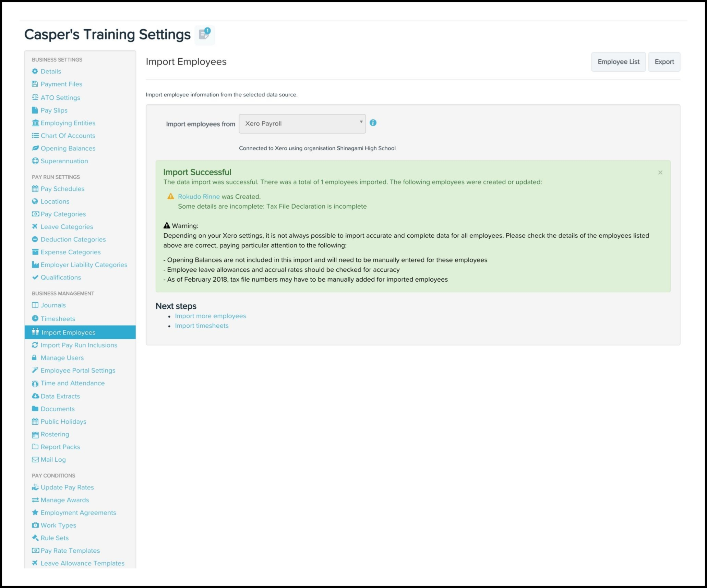Click the Employee List button
Image resolution: width=707 pixels, height=588 pixels.
click(x=618, y=62)
